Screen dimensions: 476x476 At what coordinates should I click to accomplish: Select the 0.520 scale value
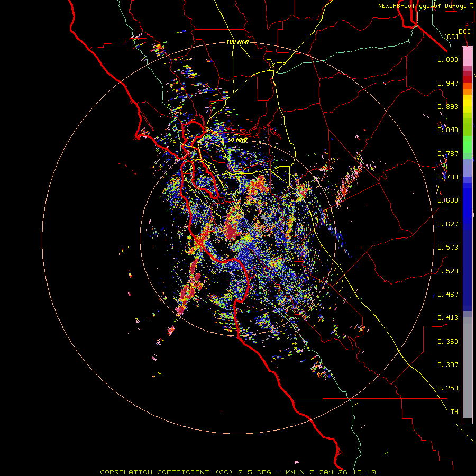[x=448, y=271]
